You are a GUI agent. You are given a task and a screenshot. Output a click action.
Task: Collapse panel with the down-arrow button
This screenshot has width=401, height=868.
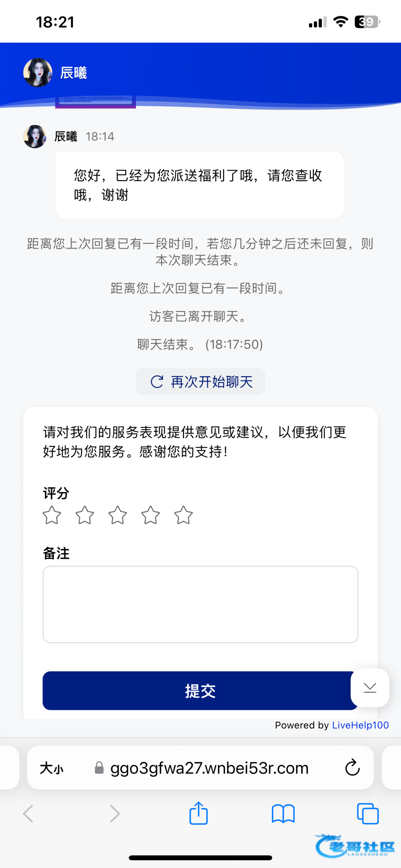pyautogui.click(x=370, y=688)
